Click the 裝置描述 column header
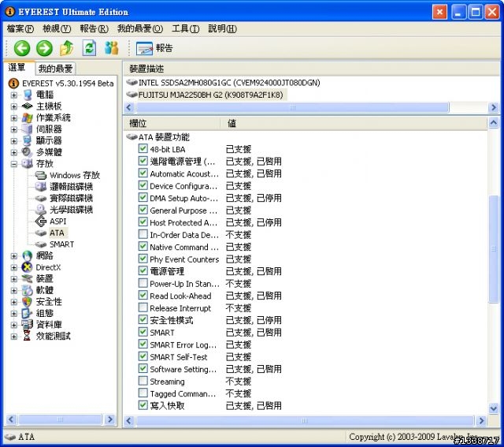The height and width of the screenshot is (447, 504). 311,69
